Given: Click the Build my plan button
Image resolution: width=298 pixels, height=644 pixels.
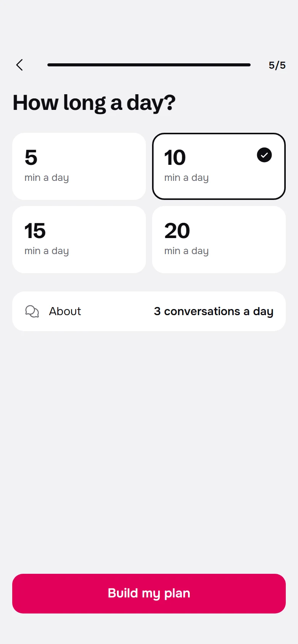Looking at the screenshot, I should click(149, 594).
